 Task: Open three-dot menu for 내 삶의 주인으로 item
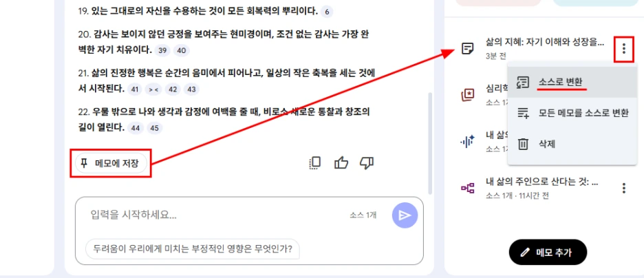point(624,189)
